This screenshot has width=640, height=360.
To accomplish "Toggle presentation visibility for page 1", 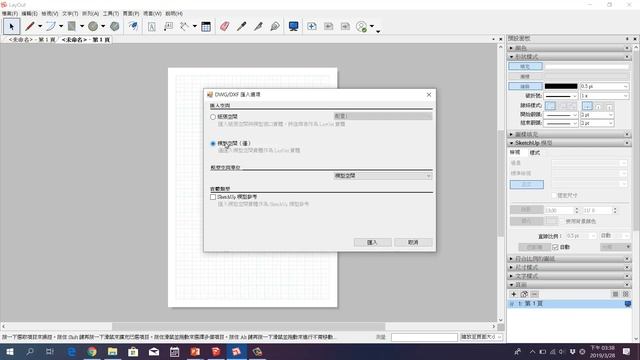I will point(628,304).
